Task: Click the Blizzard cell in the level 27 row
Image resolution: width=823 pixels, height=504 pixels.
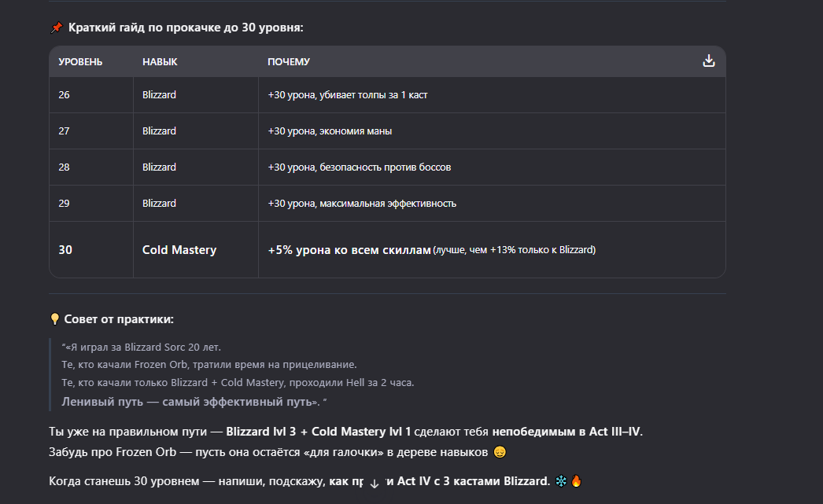Action: [x=159, y=131]
